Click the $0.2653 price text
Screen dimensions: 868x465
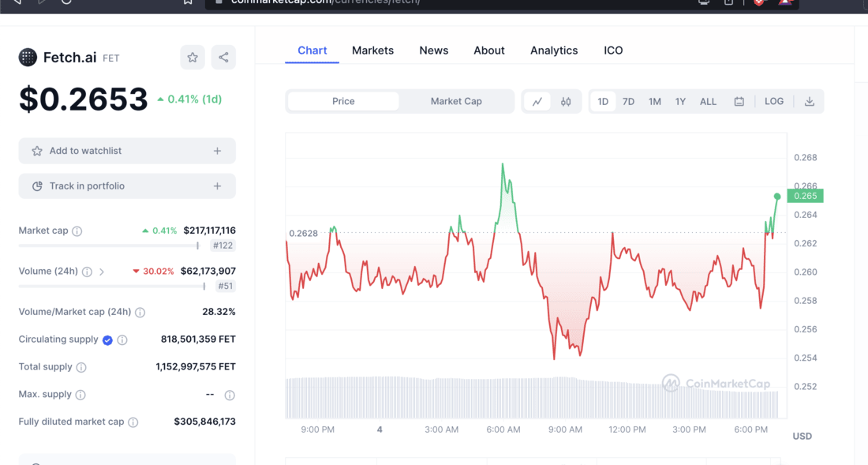tap(83, 99)
